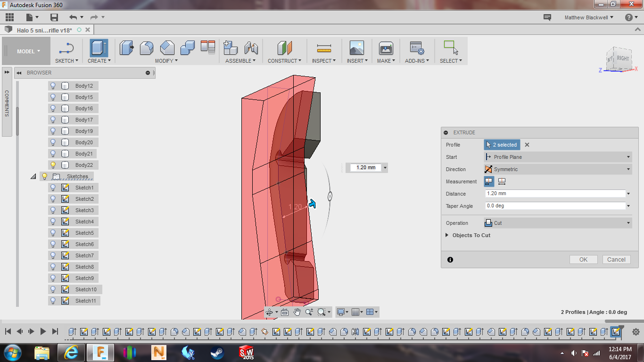Toggle visibility of Sketches folder

tap(45, 176)
